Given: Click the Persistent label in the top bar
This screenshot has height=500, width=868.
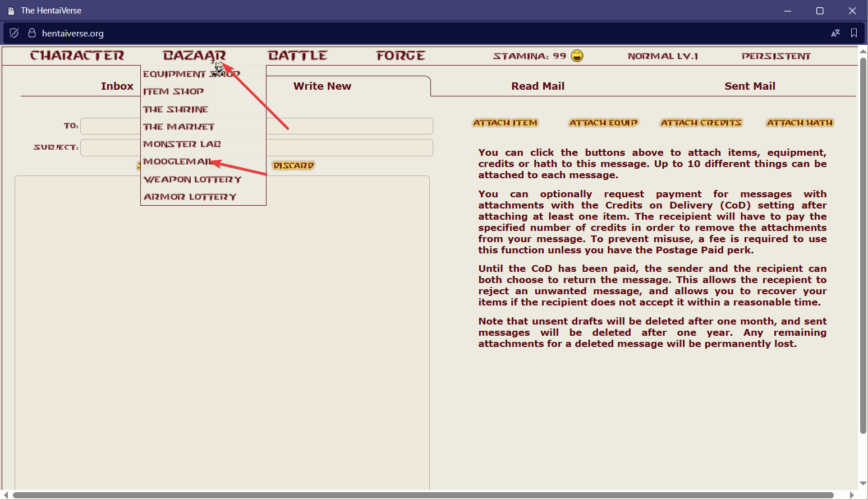Looking at the screenshot, I should (x=776, y=56).
